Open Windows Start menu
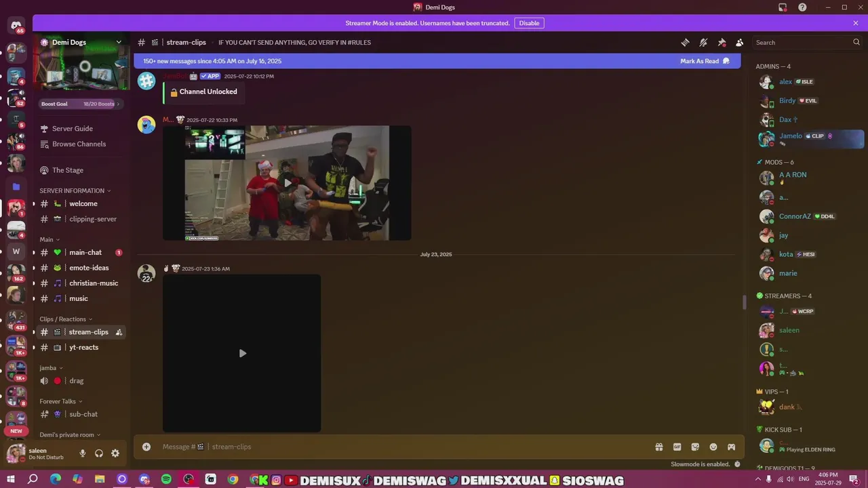 click(11, 479)
